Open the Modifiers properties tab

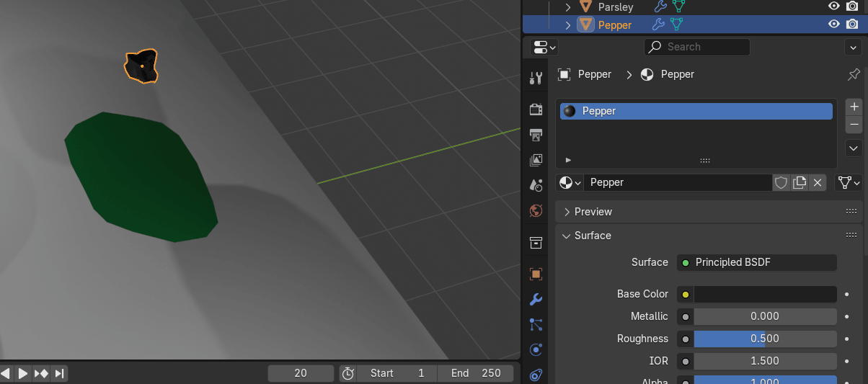tap(536, 300)
